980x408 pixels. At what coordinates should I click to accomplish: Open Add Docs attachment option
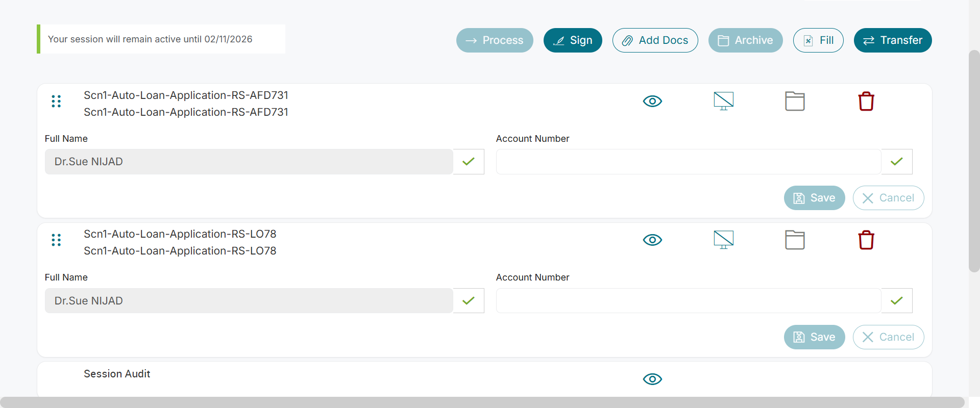655,40
